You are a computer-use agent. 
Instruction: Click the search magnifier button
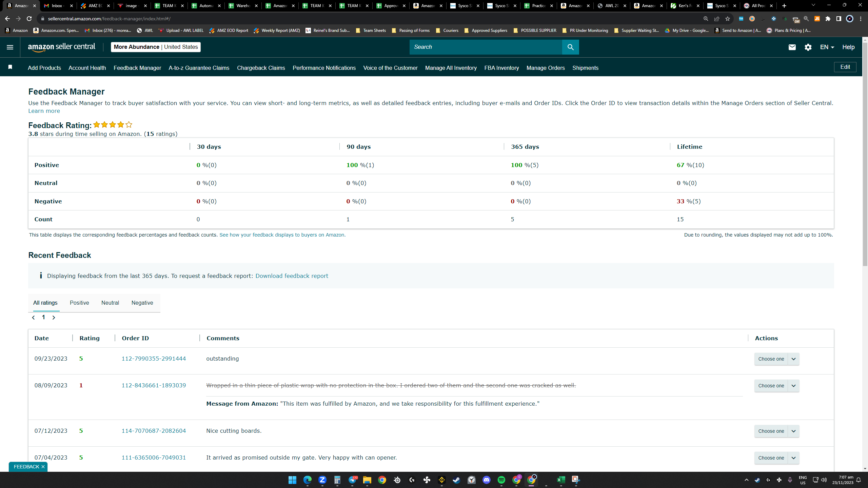(x=570, y=47)
